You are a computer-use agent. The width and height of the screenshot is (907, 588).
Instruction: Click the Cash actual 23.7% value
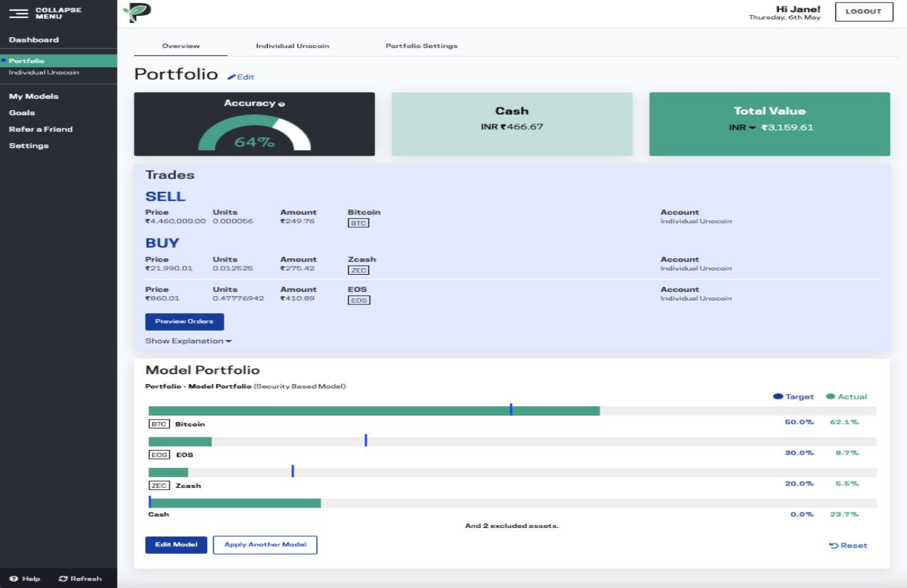pos(844,515)
